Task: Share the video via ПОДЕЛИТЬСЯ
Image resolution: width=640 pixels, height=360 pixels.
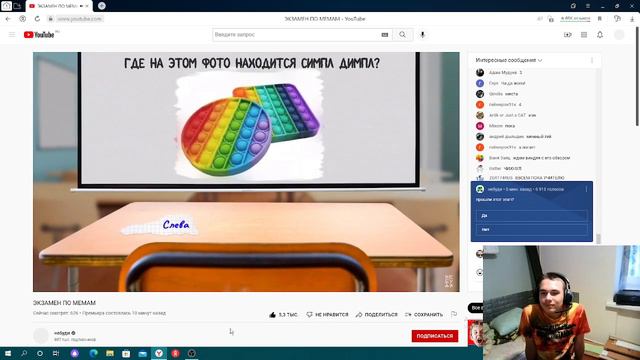Action: click(x=377, y=315)
